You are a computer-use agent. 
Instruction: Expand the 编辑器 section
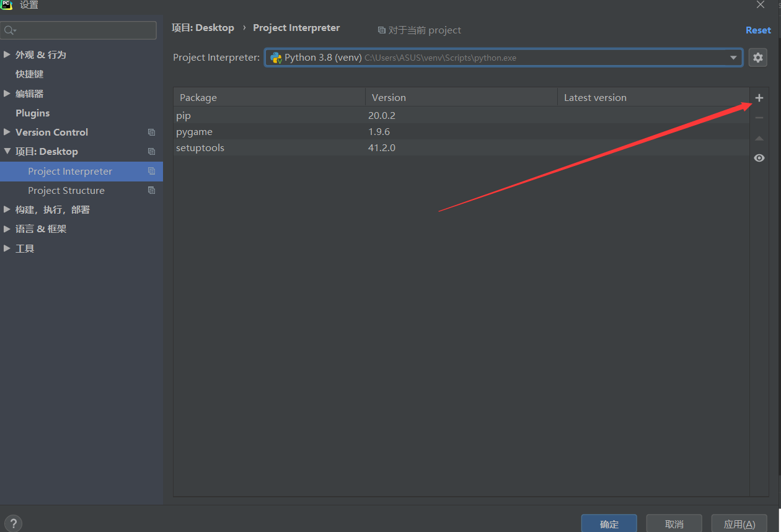(x=7, y=94)
